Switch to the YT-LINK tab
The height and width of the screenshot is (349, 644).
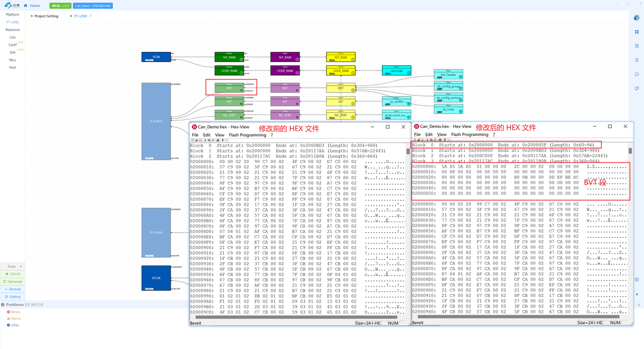(x=80, y=16)
